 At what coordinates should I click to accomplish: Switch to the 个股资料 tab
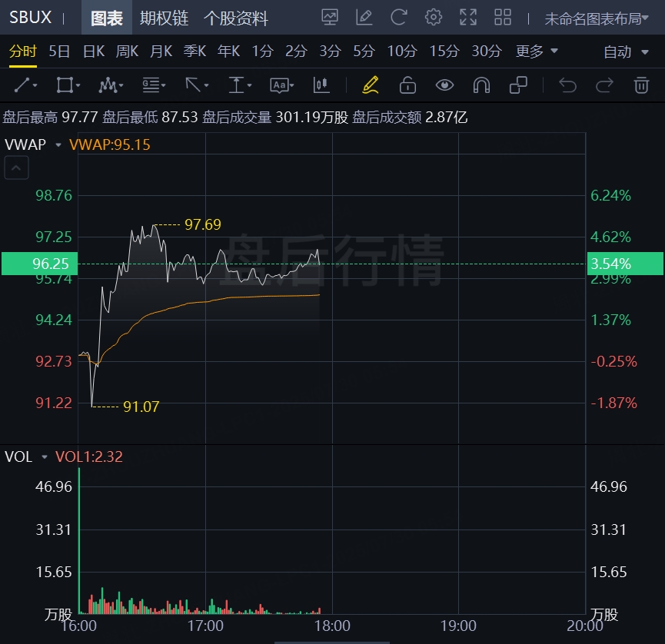point(236,18)
